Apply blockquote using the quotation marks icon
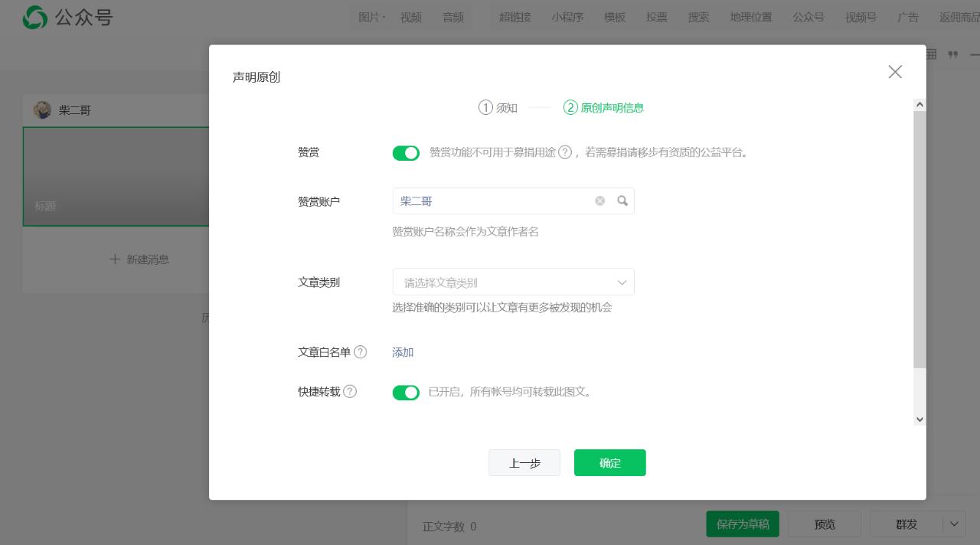The image size is (980, 545). (953, 54)
